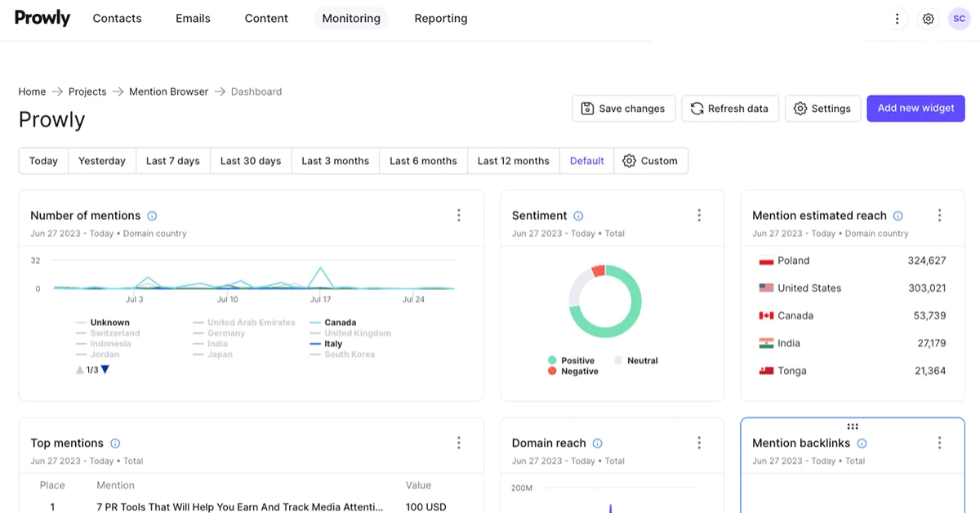Screen dimensions: 980x513
Task: Open Domain reach widget options menu
Action: pyautogui.click(x=699, y=443)
